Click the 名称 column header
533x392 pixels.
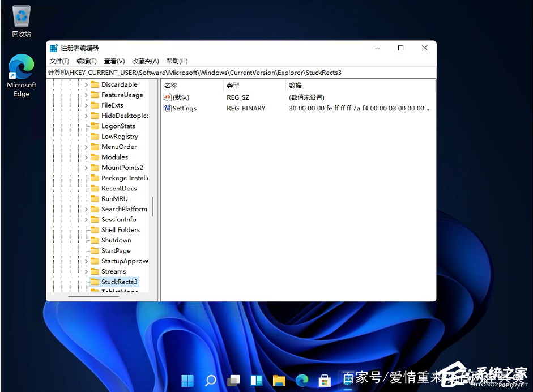point(192,86)
